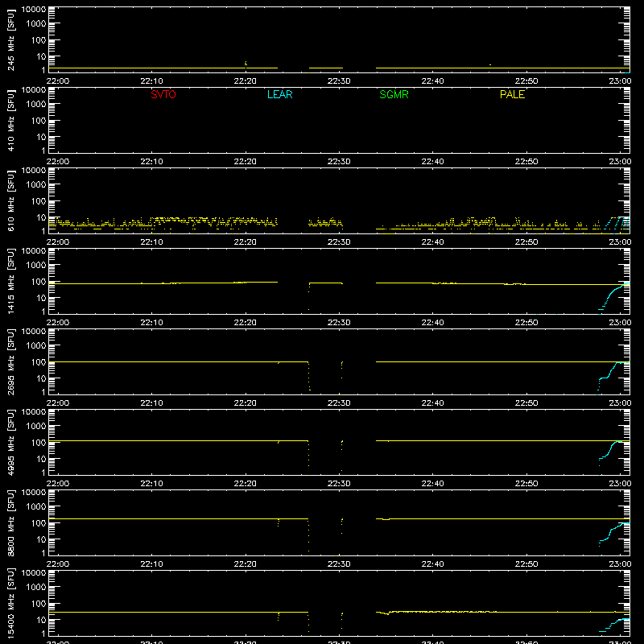The height and width of the screenshot is (644, 644).
Task: Click the cyan LEAR station label
Action: click(x=279, y=94)
